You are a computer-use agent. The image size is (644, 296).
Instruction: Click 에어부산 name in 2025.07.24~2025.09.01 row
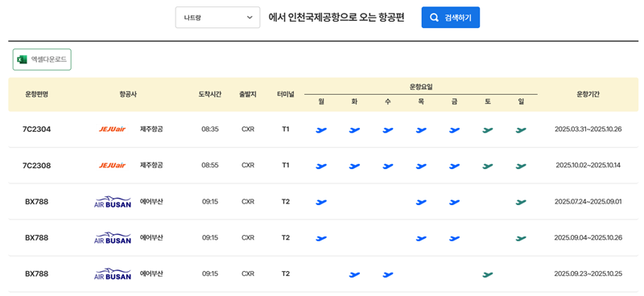pyautogui.click(x=151, y=201)
